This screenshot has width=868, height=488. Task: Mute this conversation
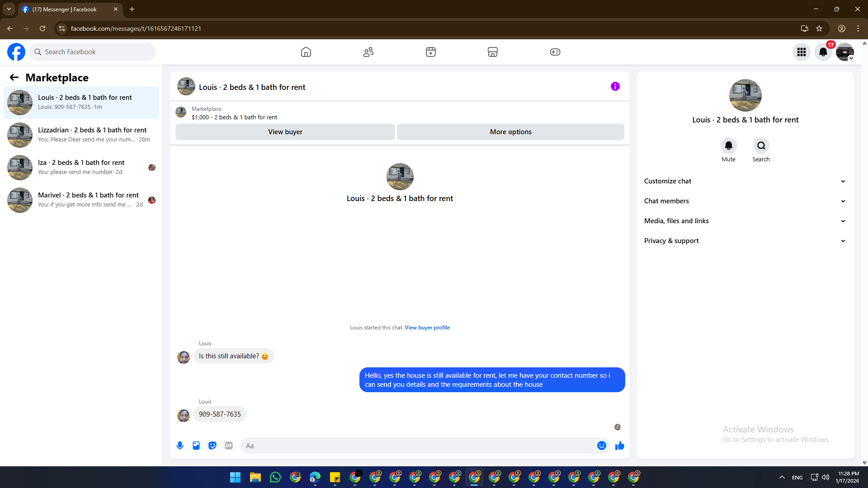pos(728,145)
